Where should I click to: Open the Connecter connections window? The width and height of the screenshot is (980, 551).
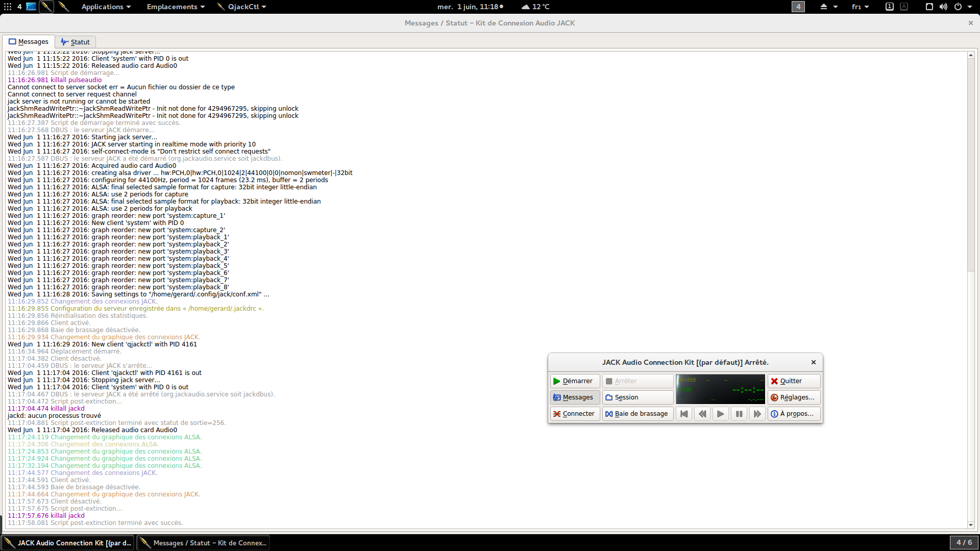click(575, 414)
